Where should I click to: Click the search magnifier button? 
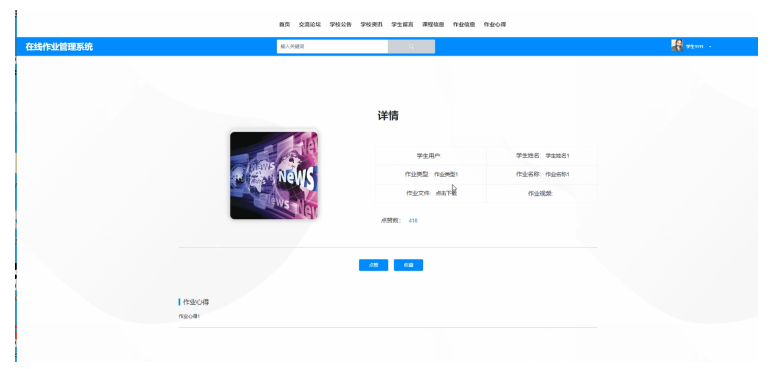pos(411,46)
